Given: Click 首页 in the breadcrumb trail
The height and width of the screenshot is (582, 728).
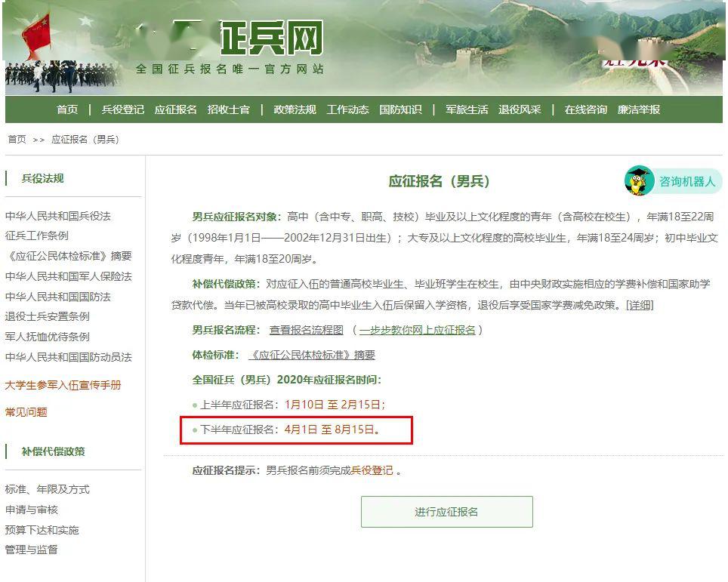Looking at the screenshot, I should [x=17, y=139].
